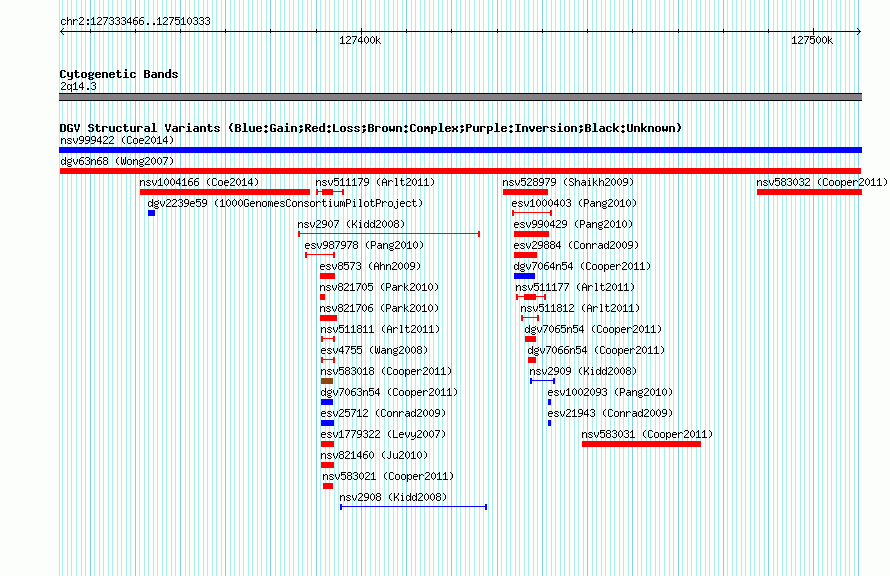Open nsv821705 (Park2010) variant
This screenshot has height=576, width=890.
[379, 287]
